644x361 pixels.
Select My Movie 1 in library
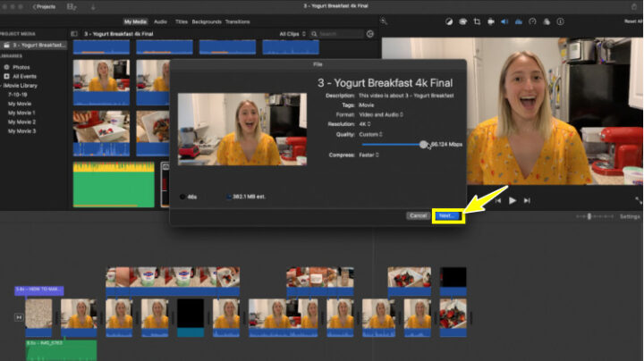pos(21,113)
